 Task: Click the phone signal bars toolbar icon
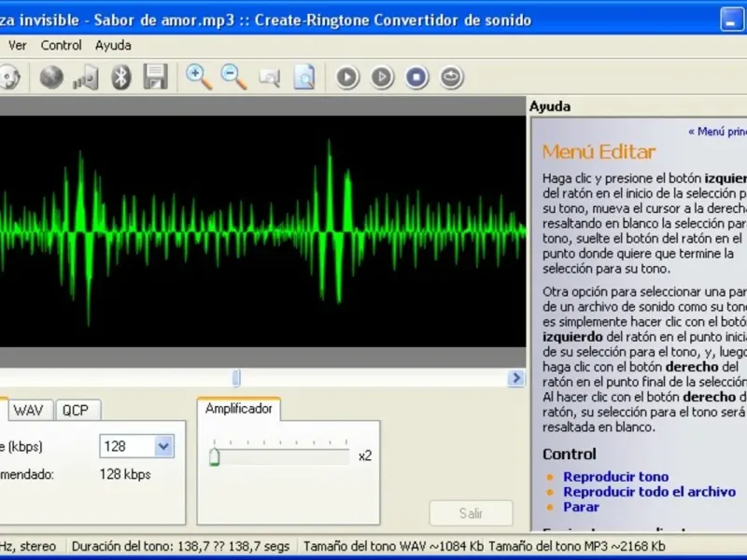(x=86, y=78)
